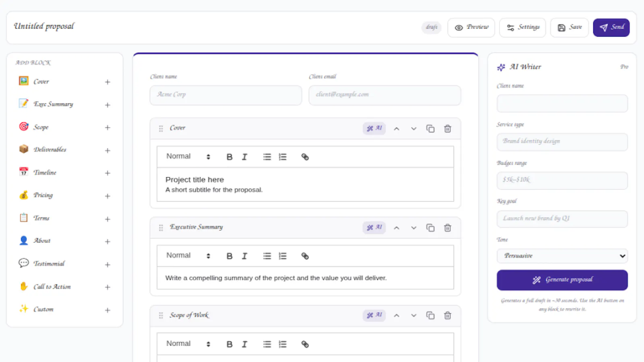
Task: Click the AI rewrite button on Cover block
Action: (x=374, y=128)
